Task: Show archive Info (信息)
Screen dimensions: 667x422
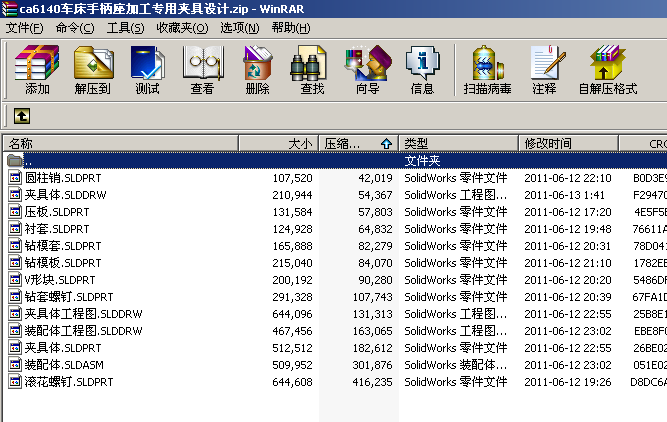Action: tap(422, 63)
